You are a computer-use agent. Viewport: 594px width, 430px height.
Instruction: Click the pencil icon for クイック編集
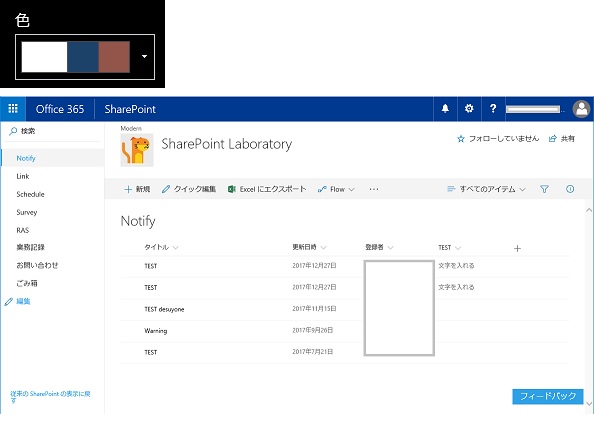[166, 189]
